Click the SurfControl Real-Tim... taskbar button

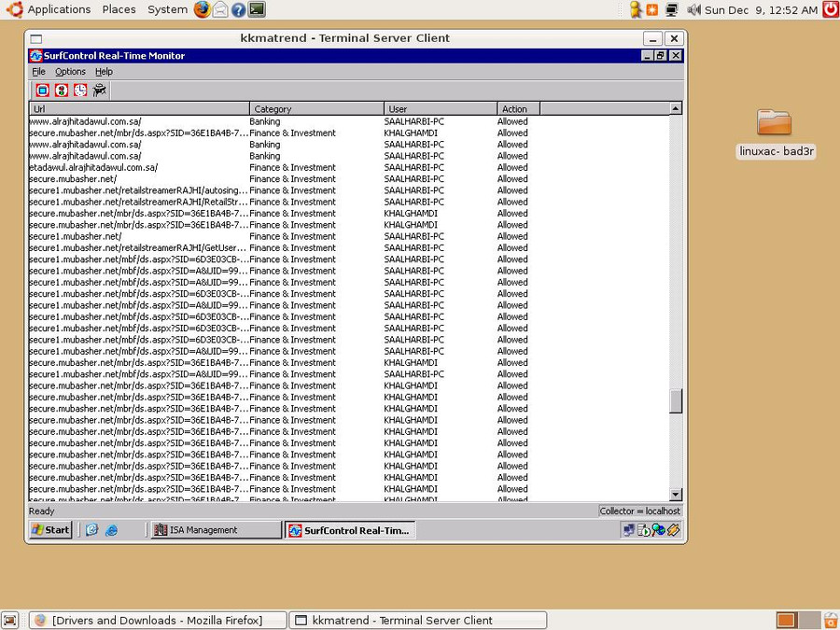350,530
